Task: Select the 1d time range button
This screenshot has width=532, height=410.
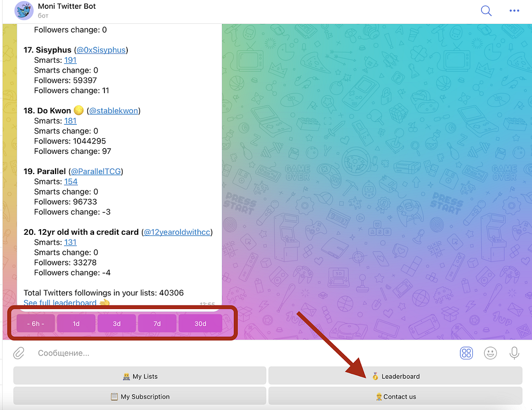Action: 76,323
